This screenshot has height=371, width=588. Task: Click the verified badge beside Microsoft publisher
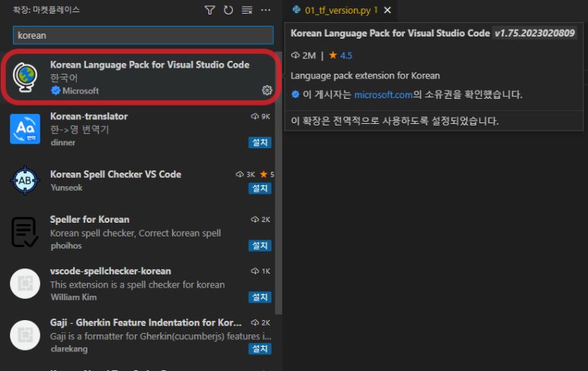(56, 90)
